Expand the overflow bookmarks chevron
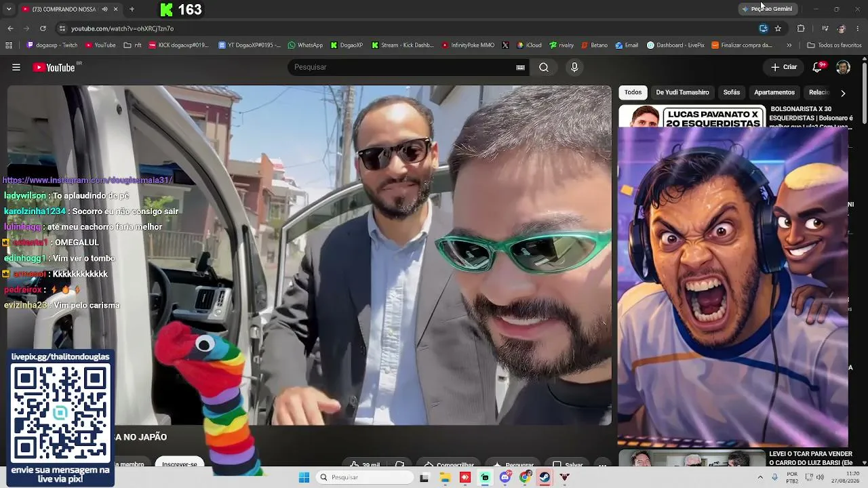 pyautogui.click(x=789, y=45)
